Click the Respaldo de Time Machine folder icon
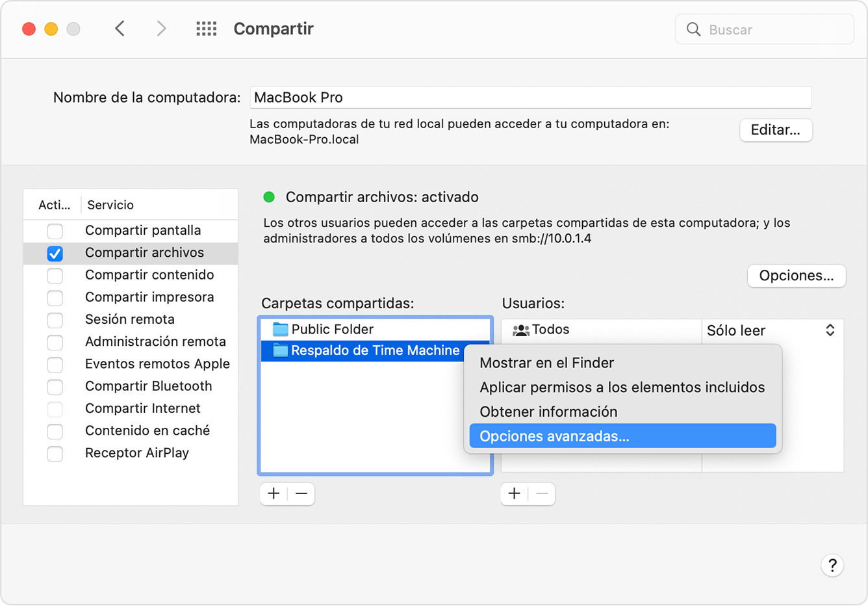The width and height of the screenshot is (868, 606). point(280,350)
